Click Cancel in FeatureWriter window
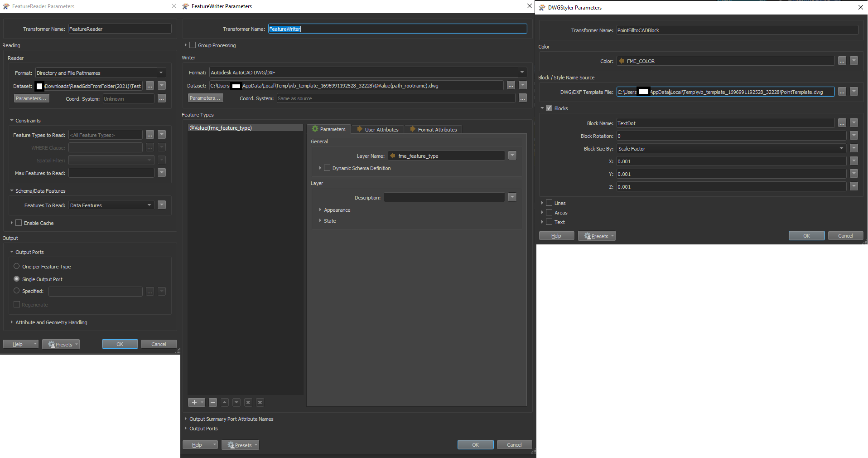 click(x=515, y=445)
